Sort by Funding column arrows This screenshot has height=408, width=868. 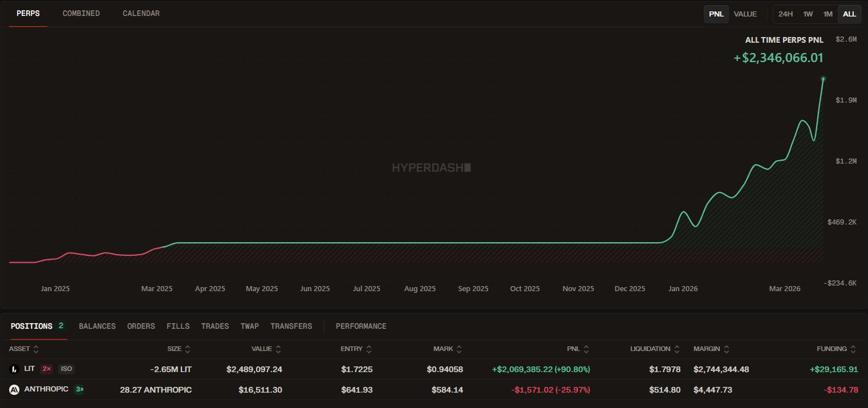click(x=853, y=349)
